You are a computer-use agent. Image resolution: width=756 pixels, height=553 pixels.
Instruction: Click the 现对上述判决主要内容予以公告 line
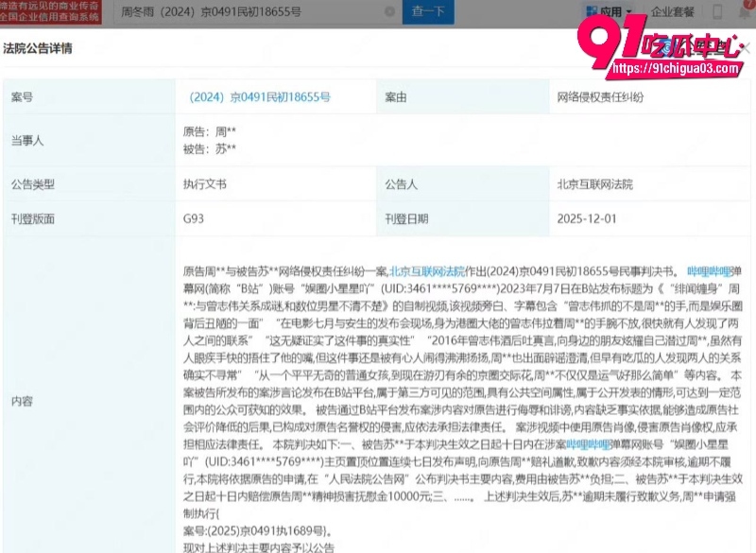258,547
